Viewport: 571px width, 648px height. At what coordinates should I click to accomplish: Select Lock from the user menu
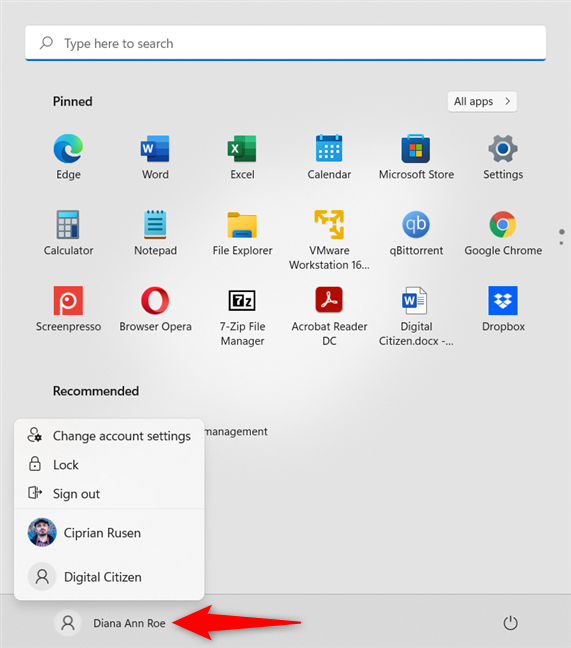coord(109,465)
